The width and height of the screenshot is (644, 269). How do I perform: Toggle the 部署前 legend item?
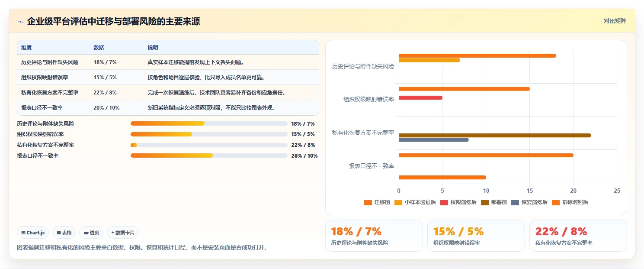493,202
